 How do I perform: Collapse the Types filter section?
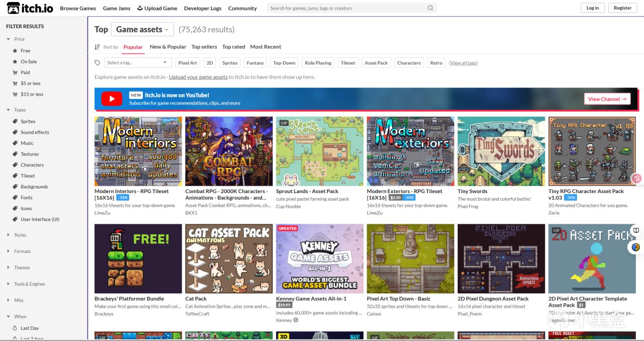[x=16, y=110]
